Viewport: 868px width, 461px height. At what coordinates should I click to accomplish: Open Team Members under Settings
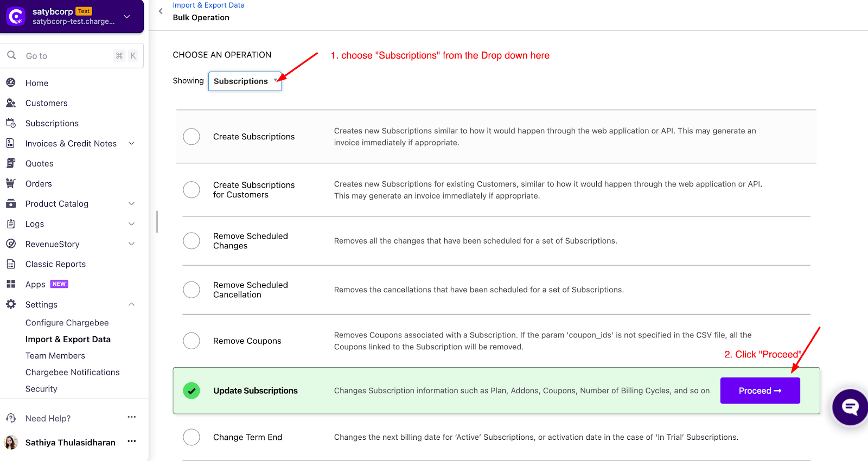coord(55,356)
